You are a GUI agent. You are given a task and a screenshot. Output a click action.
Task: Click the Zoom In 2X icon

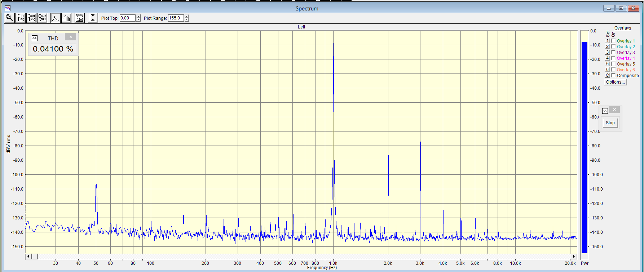[x=21, y=18]
